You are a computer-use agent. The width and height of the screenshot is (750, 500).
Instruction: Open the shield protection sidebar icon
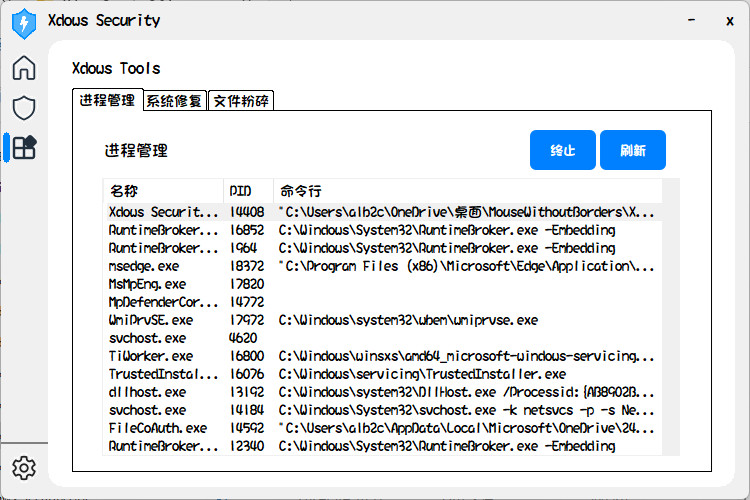click(x=24, y=108)
